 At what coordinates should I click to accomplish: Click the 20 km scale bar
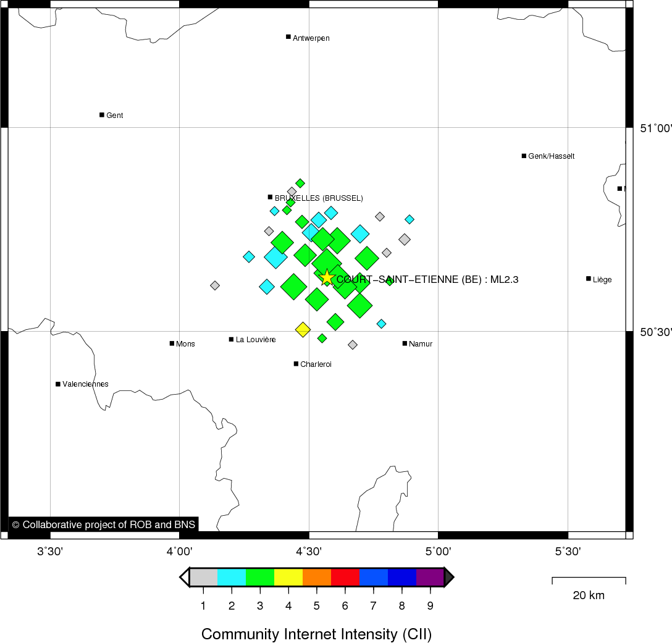[x=588, y=581]
